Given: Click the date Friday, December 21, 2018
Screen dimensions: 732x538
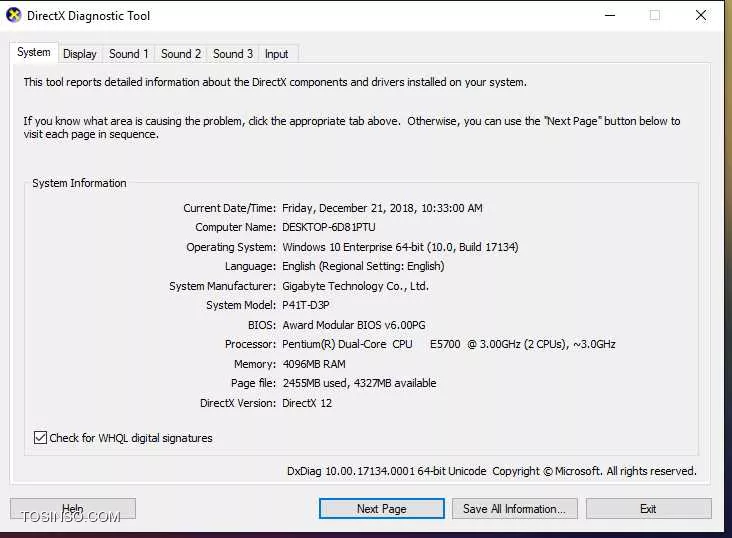Looking at the screenshot, I should click(349, 208).
